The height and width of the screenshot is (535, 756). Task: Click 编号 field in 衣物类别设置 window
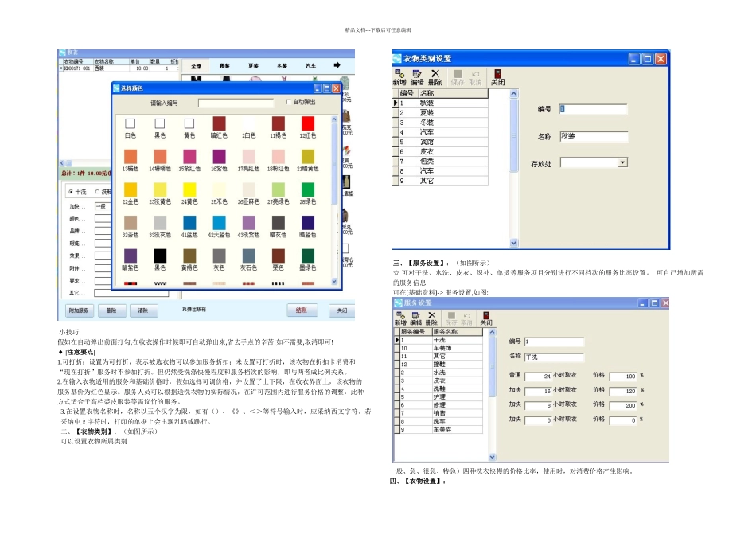point(593,109)
